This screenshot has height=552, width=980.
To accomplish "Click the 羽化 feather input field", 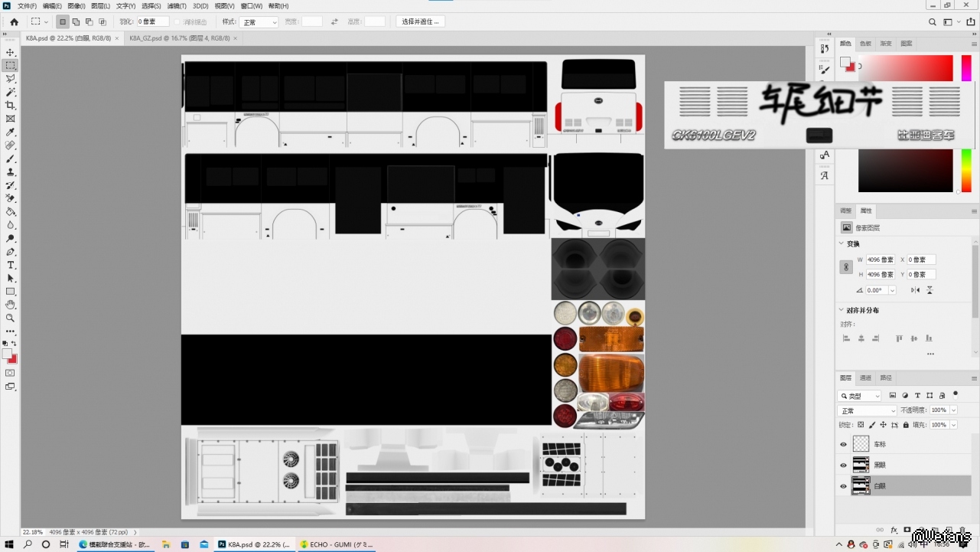I will [x=152, y=22].
